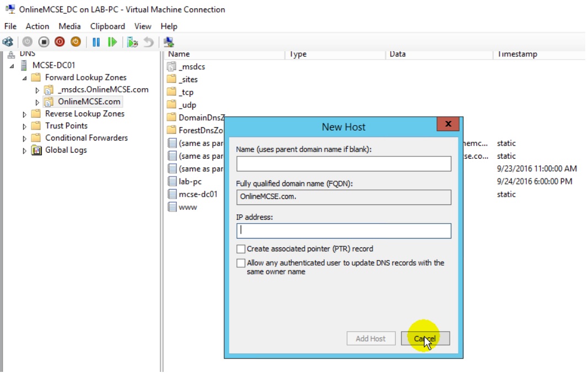The height and width of the screenshot is (373, 588).
Task: Click the Cancel button in New Host
Action: pos(425,338)
